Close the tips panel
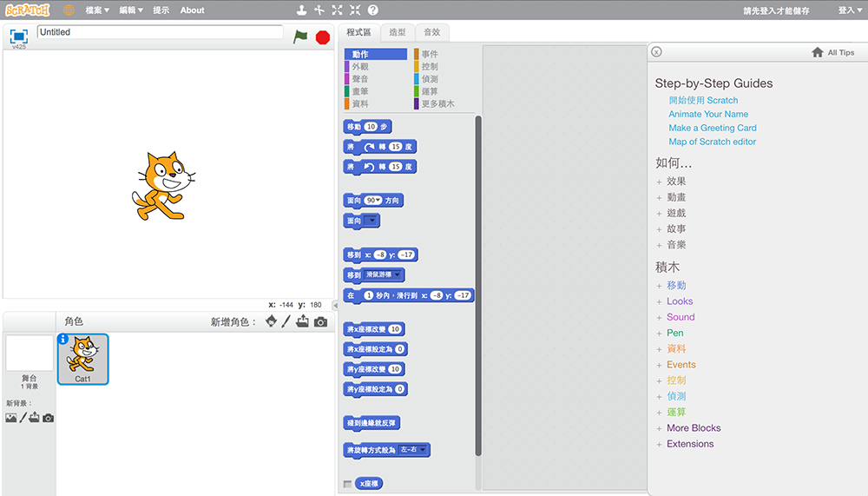Screen dimensions: 868x496 tap(656, 51)
